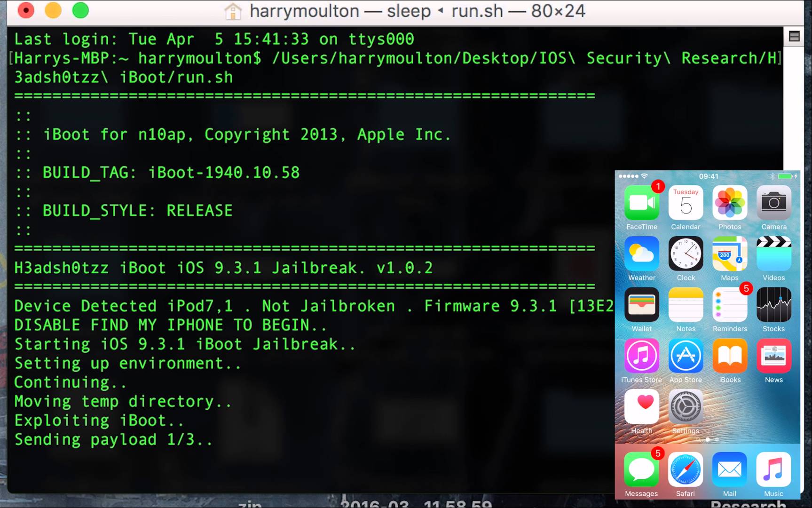Image resolution: width=812 pixels, height=508 pixels.
Task: Click "Starting iOS 9.3.1 iBoot Jailbreak.." line
Action: tap(185, 344)
